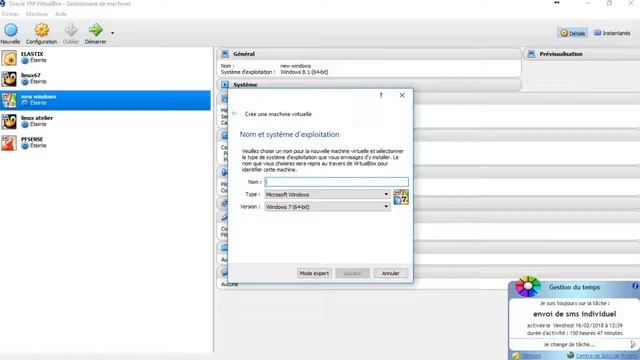Click the Oublier toolbar icon

(x=71, y=30)
